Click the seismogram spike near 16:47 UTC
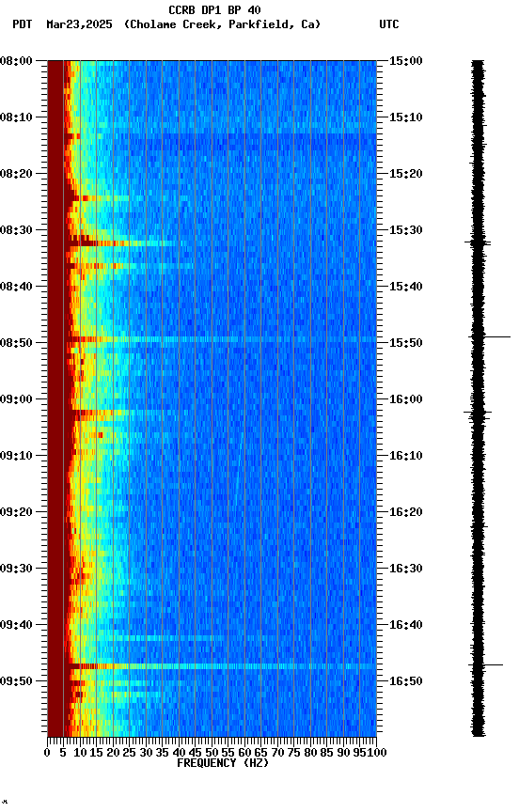This screenshot has width=519, height=812. tap(486, 664)
